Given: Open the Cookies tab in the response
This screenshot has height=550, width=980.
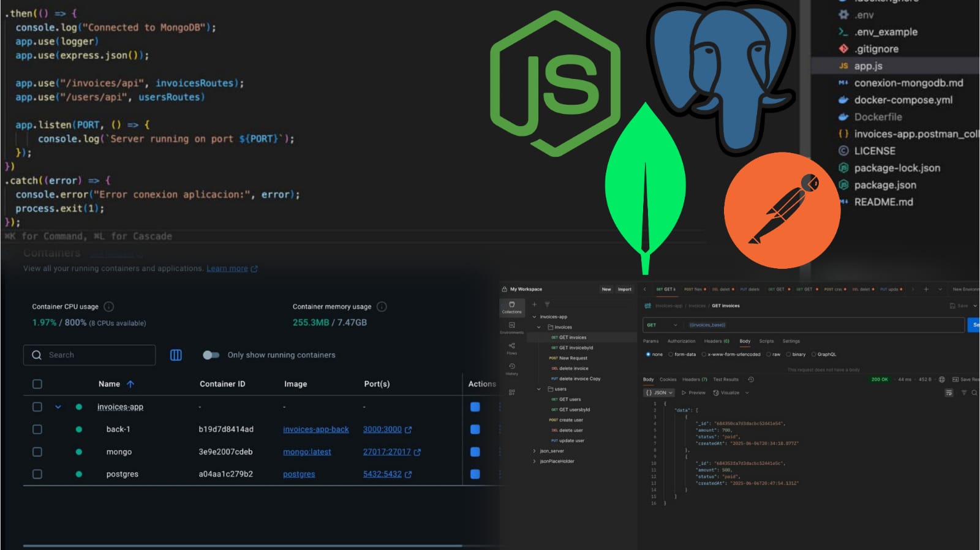Looking at the screenshot, I should (x=668, y=380).
